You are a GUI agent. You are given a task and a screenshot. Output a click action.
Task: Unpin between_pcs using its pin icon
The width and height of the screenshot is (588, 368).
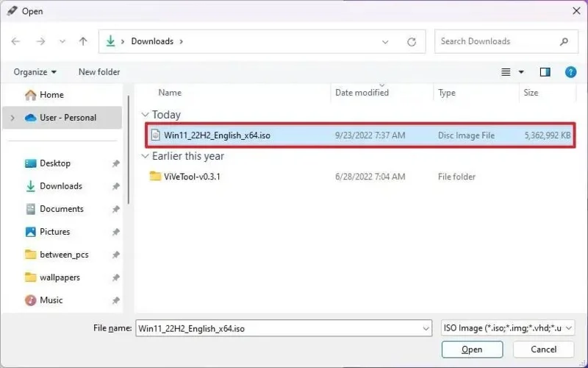tap(115, 255)
